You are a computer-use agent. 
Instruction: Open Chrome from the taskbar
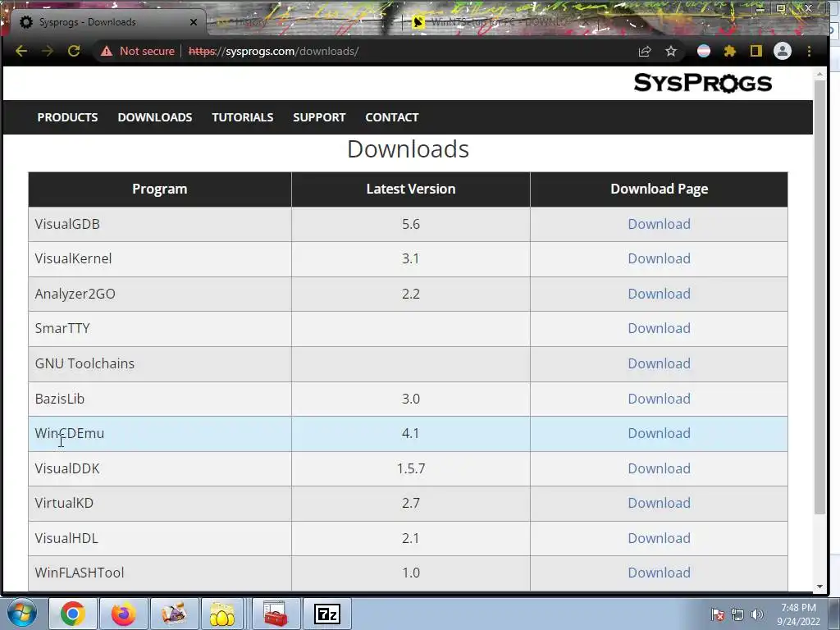click(x=73, y=614)
